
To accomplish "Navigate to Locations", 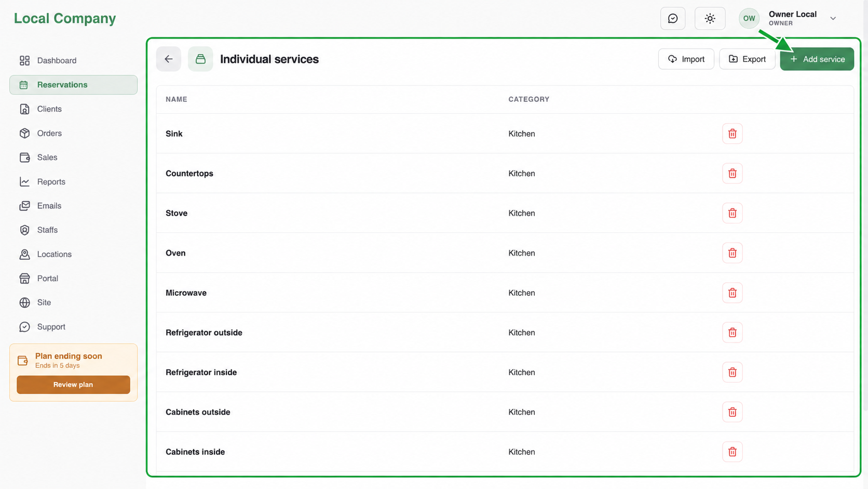I will (x=73, y=254).
